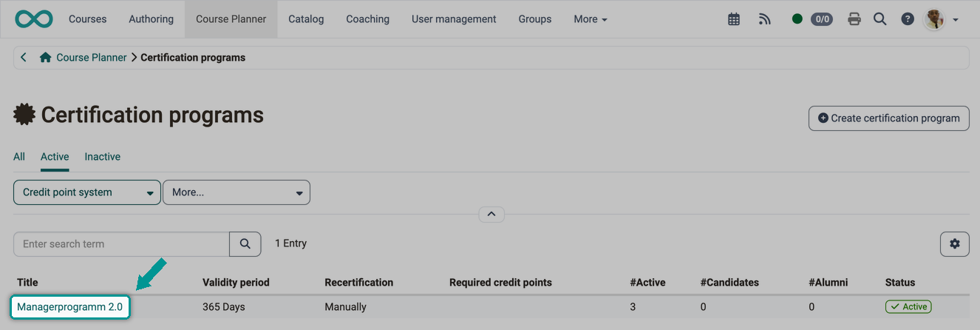Collapse the filter section chevron
Viewport: 980px width, 330px height.
coord(491,215)
